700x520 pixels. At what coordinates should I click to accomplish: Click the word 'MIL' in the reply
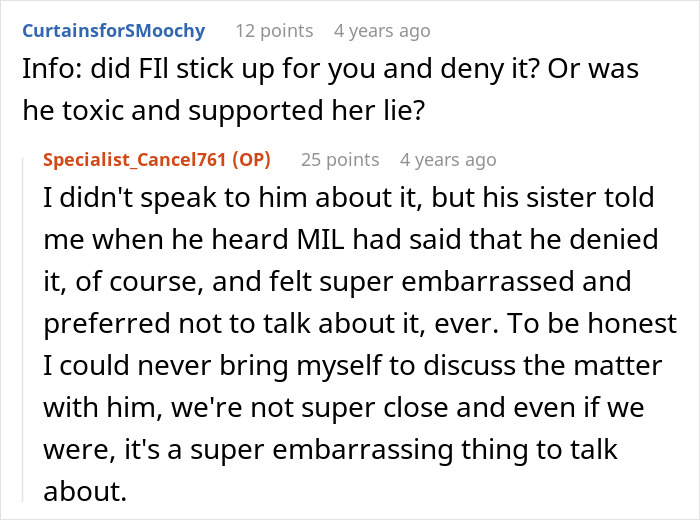(x=321, y=239)
